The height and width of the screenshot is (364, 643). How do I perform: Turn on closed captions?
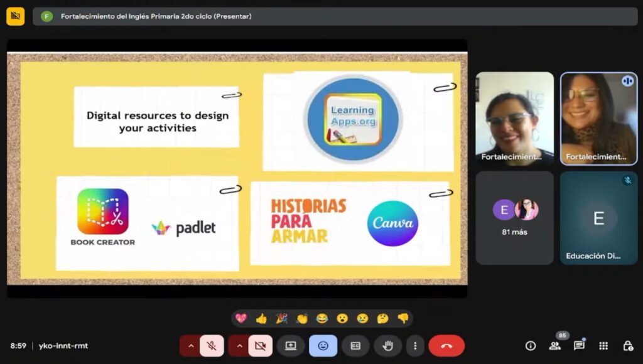pyautogui.click(x=355, y=346)
